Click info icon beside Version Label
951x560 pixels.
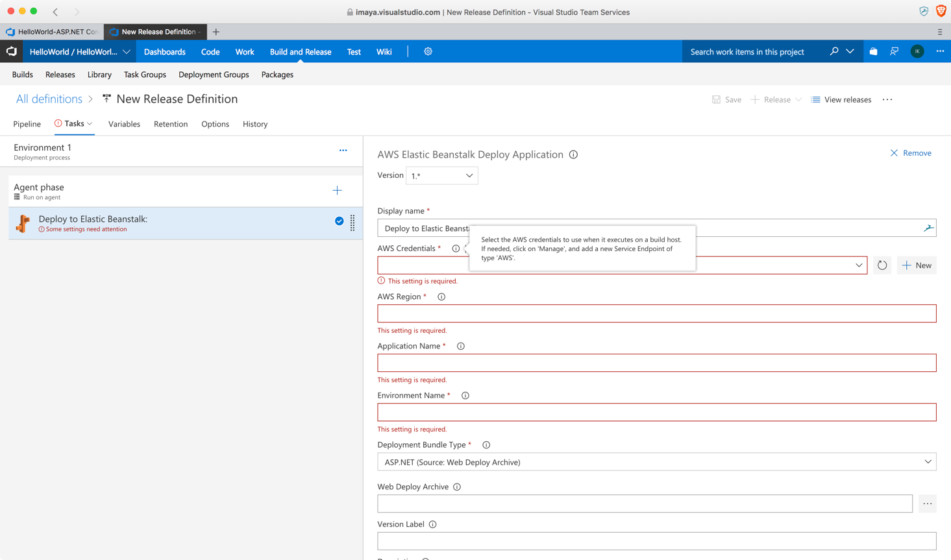pyautogui.click(x=433, y=524)
